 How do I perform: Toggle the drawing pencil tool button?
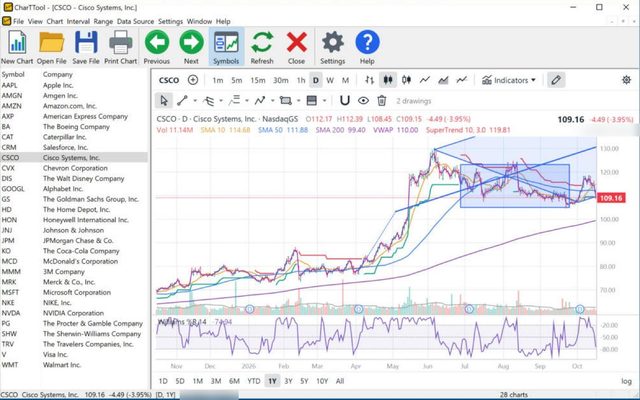click(x=556, y=80)
